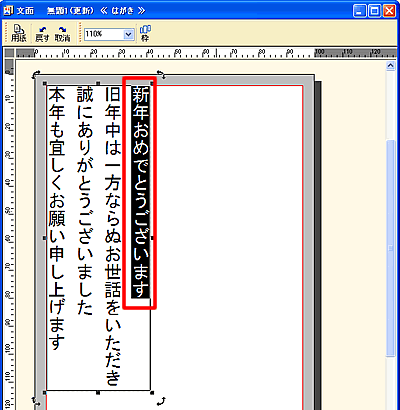Click the vertical scrollbar up arrow

(390, 66)
